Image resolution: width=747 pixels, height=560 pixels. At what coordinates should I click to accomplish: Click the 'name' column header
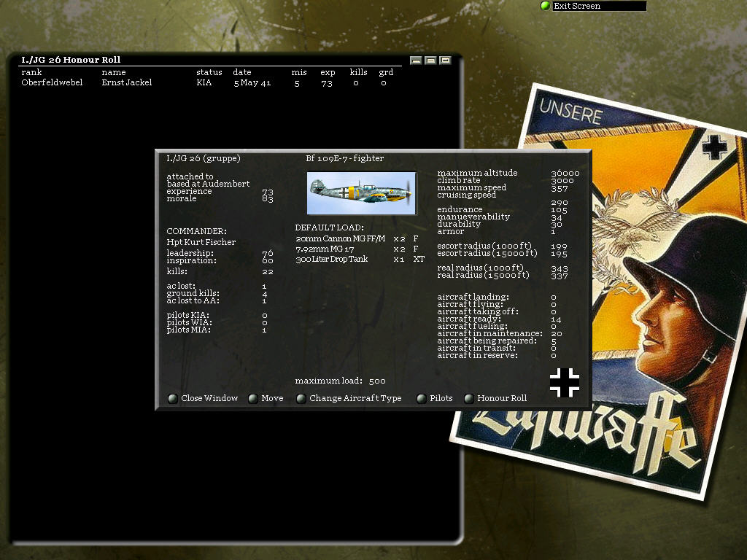[113, 72]
